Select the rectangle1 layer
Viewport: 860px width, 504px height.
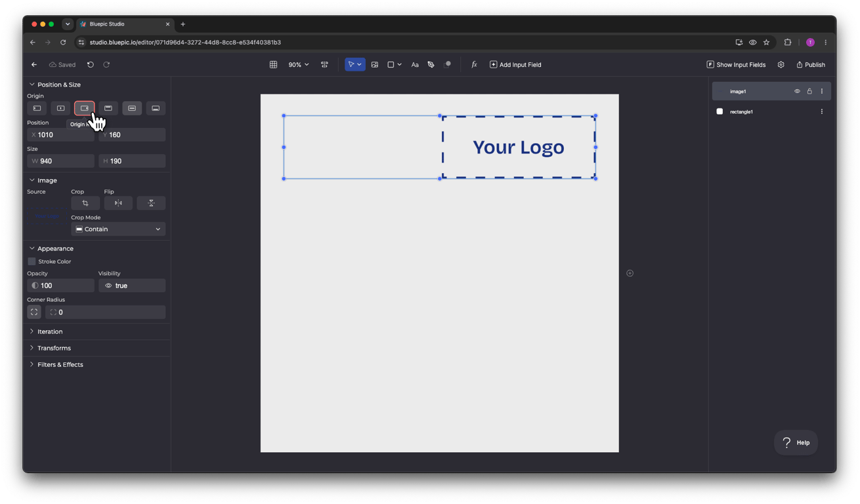[771, 112]
